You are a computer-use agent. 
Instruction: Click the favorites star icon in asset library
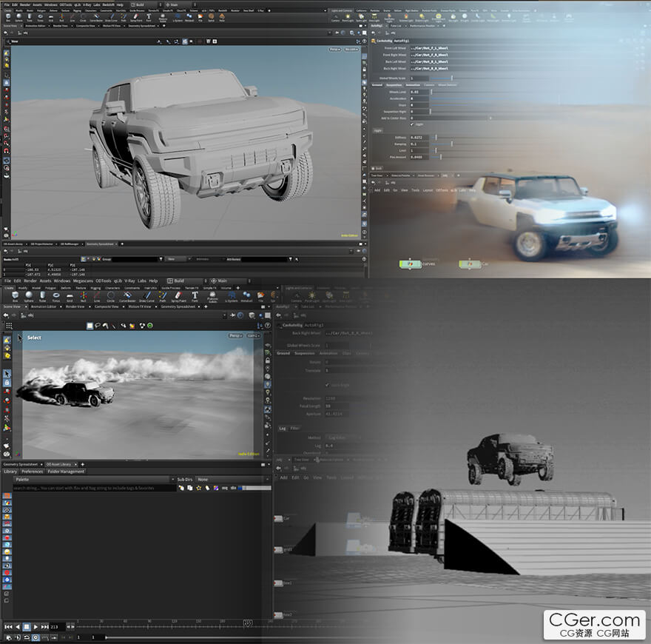(198, 488)
